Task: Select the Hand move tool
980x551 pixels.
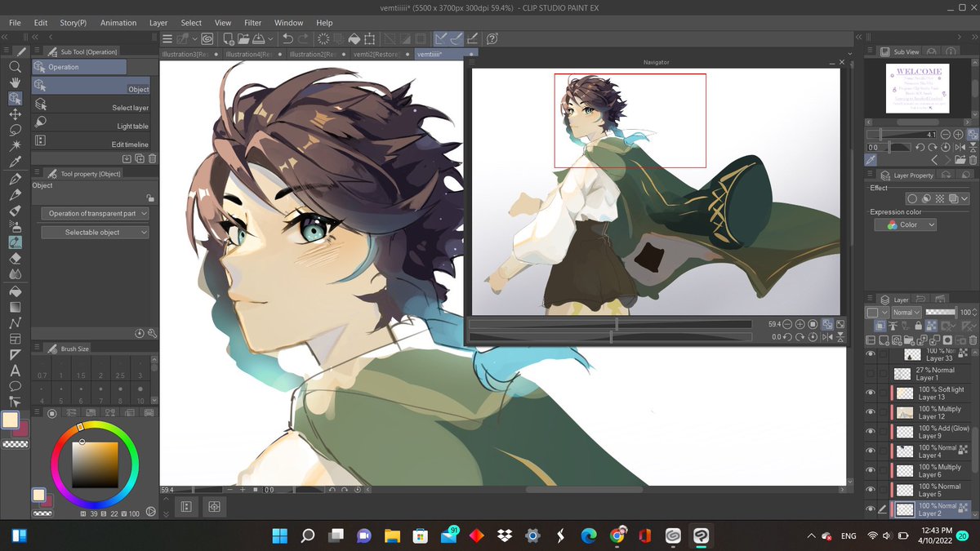Action: (x=15, y=82)
